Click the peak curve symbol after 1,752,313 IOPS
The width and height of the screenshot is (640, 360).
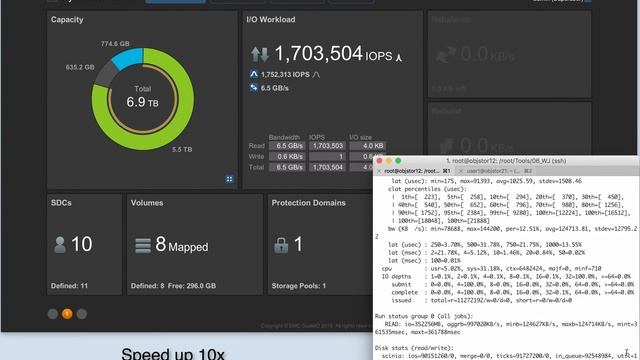316,75
